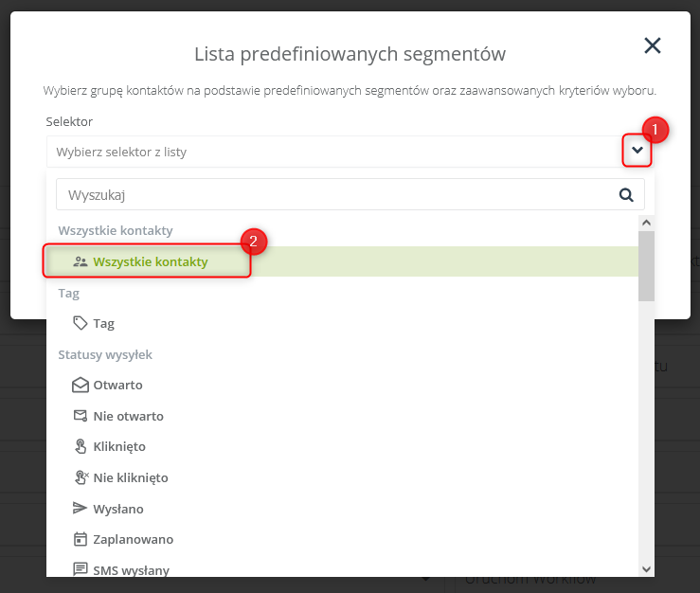Click the tag icon in the list
This screenshot has width=700, height=593.
click(80, 323)
